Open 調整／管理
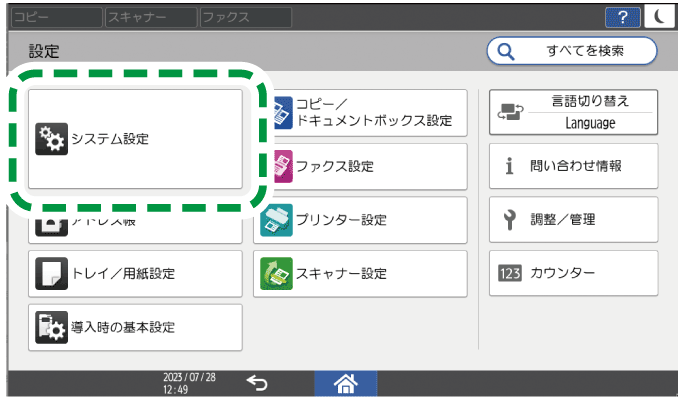Screen dimensions: 679x400 click(573, 220)
